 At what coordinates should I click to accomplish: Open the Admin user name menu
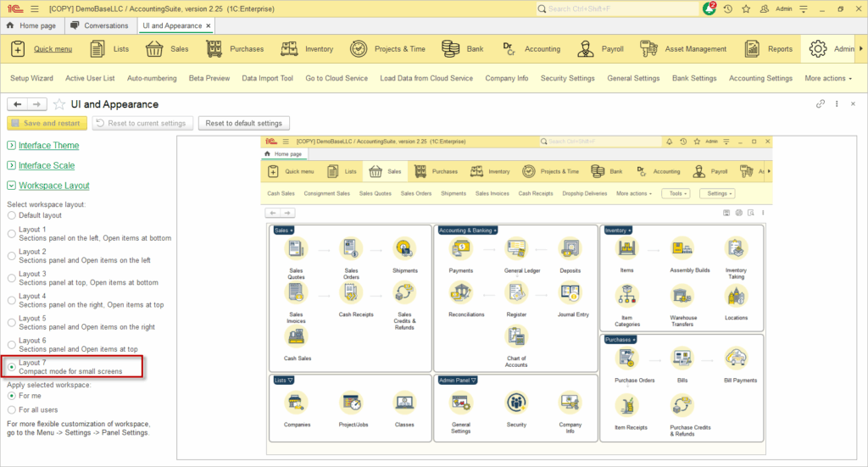(x=783, y=8)
